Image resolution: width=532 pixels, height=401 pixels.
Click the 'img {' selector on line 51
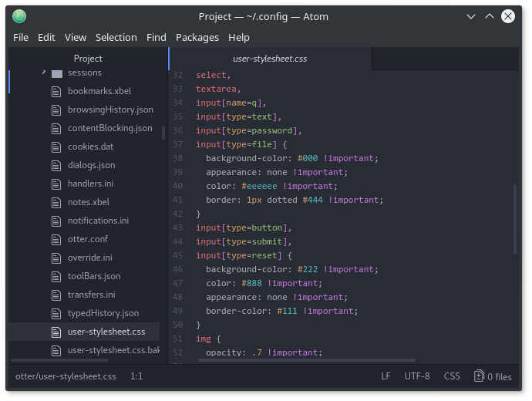tap(208, 339)
